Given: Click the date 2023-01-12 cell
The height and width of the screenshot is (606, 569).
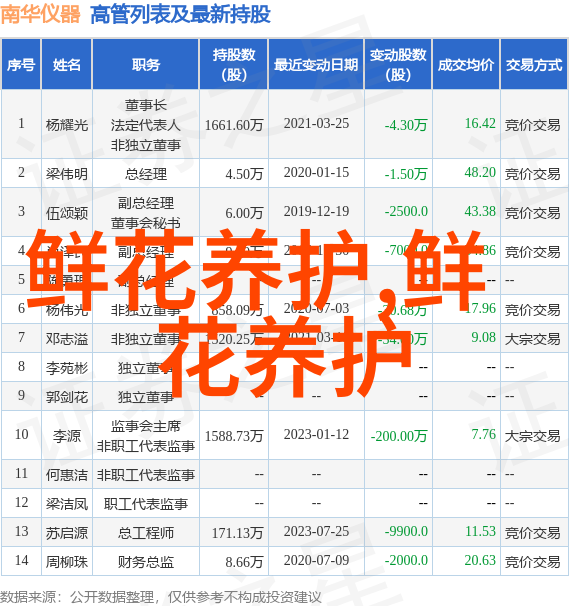Looking at the screenshot, I should 316,434.
